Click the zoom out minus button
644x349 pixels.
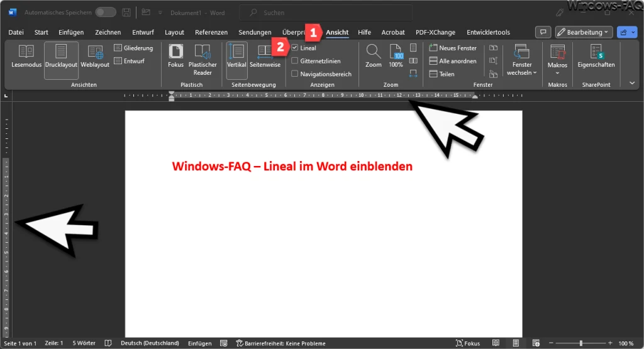551,343
